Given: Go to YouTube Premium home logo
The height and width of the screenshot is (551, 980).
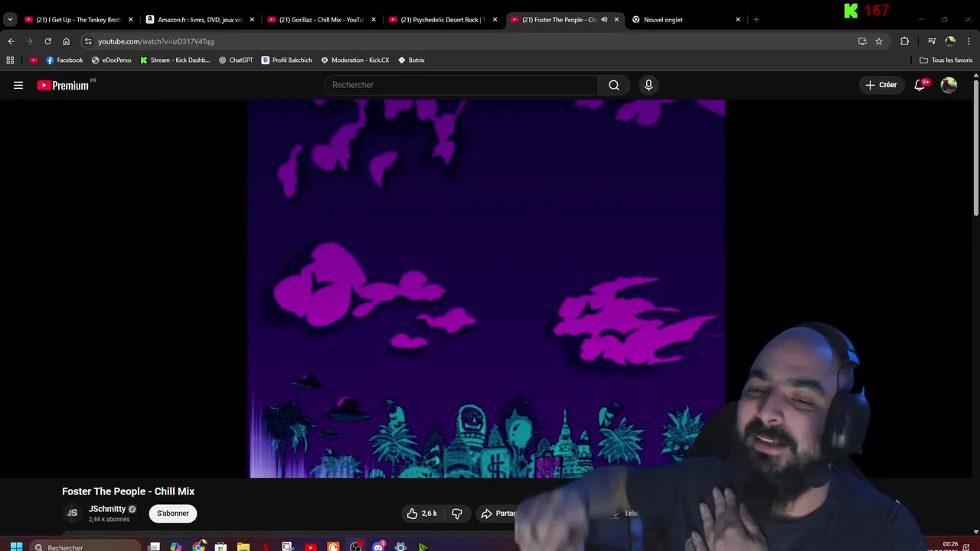Looking at the screenshot, I should pyautogui.click(x=64, y=85).
